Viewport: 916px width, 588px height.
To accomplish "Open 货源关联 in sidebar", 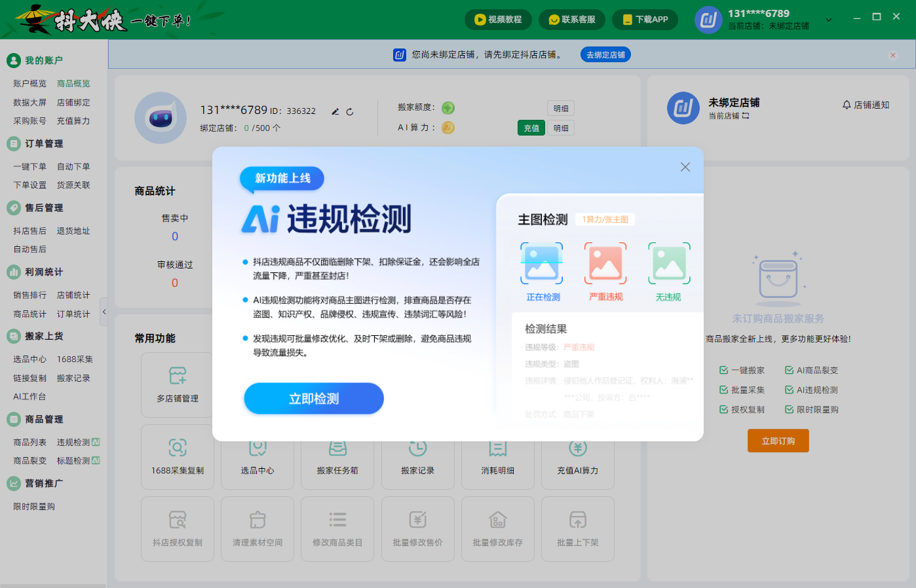I will [x=73, y=185].
